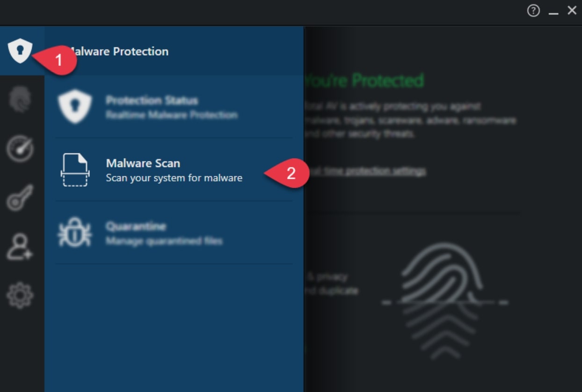Click the Protection Status shield icon

pyautogui.click(x=76, y=106)
